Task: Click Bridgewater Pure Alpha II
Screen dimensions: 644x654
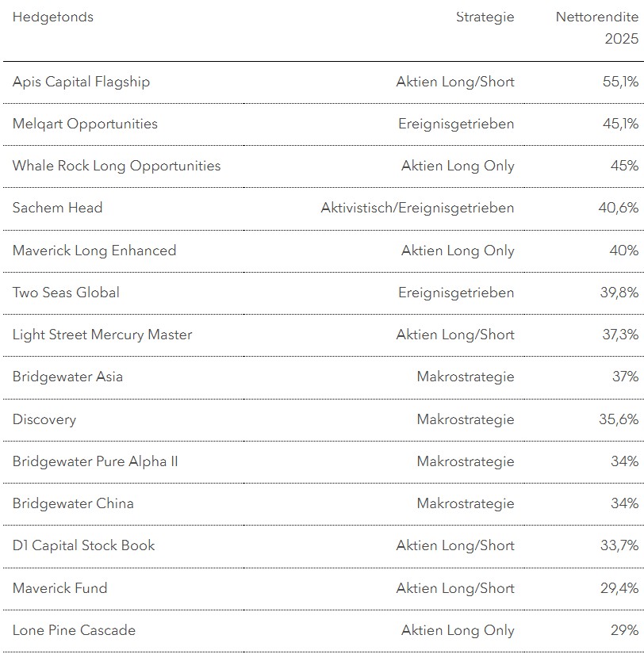Action: coord(95,461)
